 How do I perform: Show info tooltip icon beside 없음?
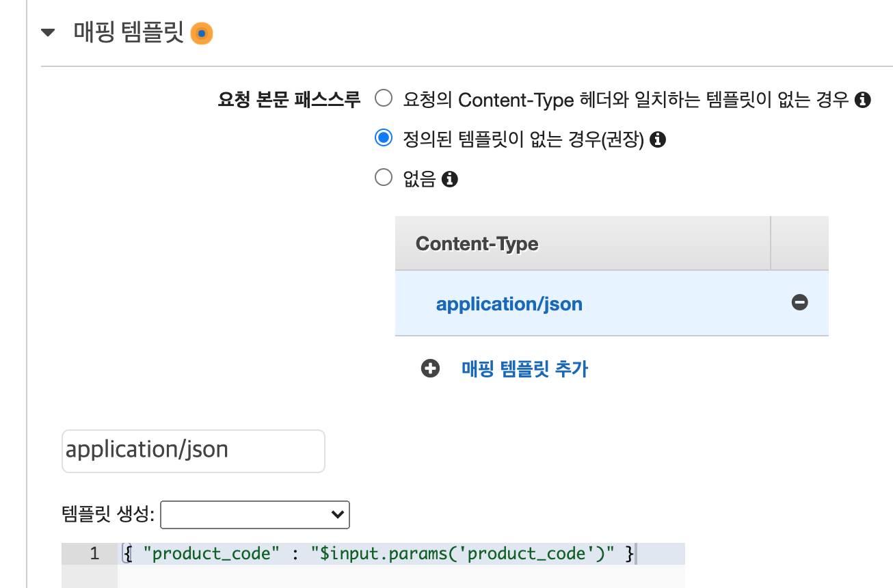coord(449,180)
